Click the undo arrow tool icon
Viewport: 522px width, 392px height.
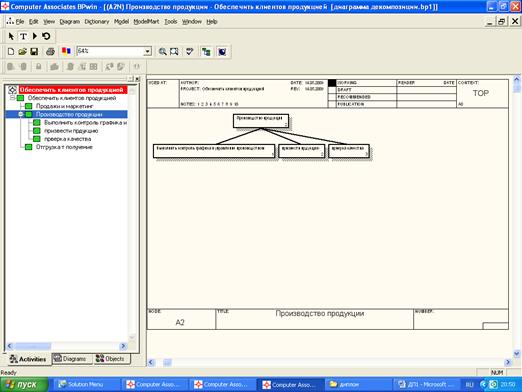[46, 36]
